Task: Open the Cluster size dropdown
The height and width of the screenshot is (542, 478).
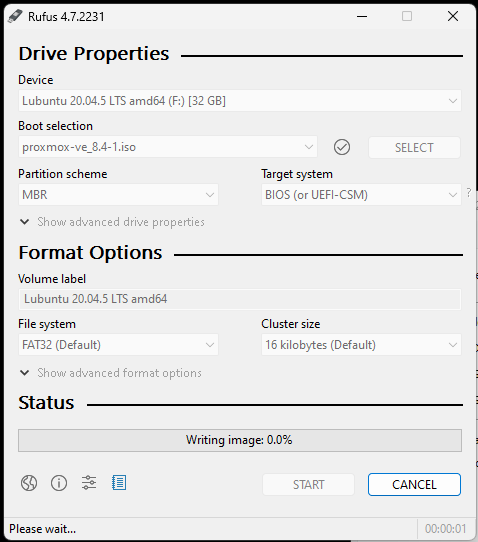Action: 361,345
